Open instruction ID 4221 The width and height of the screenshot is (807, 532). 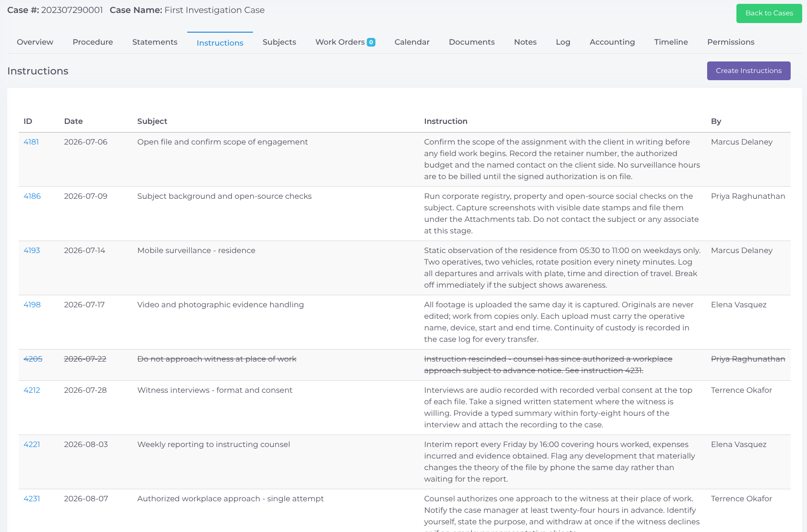32,445
